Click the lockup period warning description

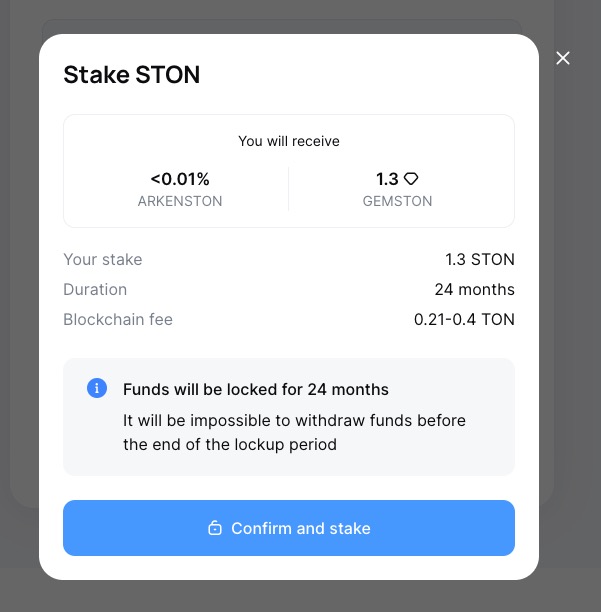pyautogui.click(x=294, y=432)
